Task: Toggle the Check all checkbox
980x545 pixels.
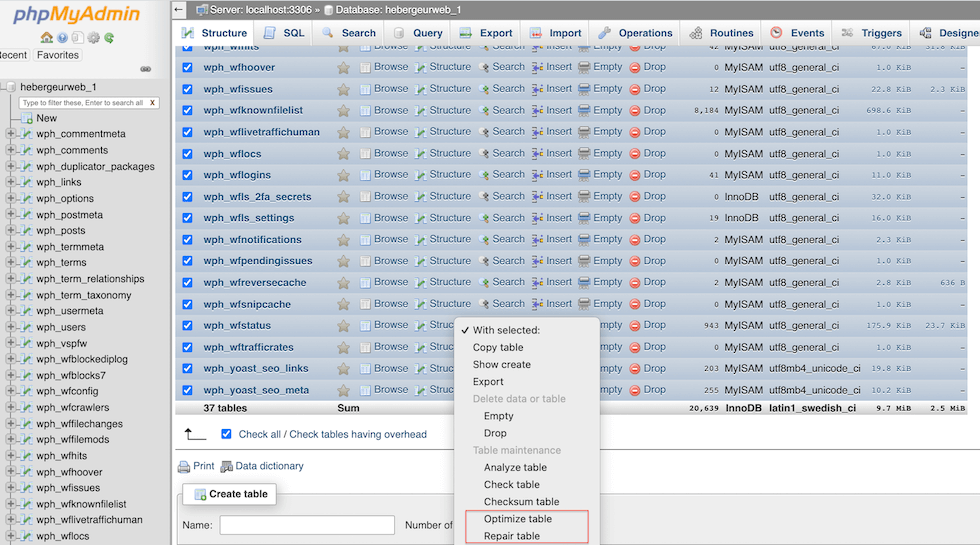Action: (x=226, y=434)
